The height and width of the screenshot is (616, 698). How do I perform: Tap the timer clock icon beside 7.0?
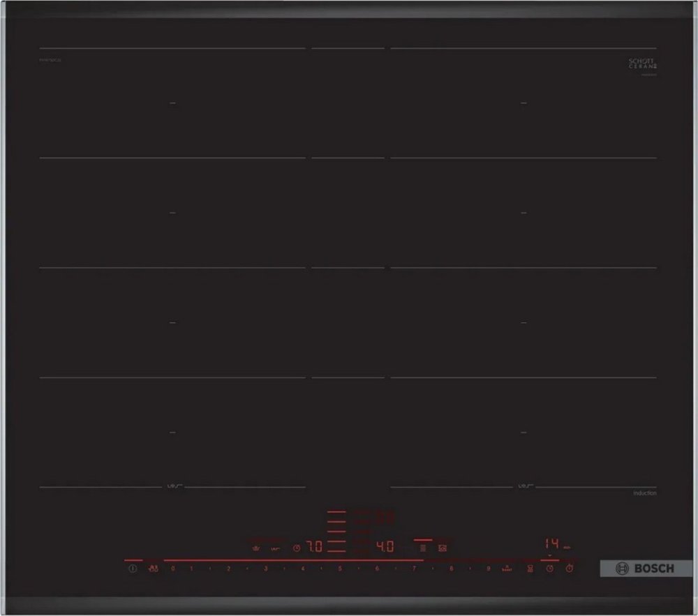click(x=296, y=548)
